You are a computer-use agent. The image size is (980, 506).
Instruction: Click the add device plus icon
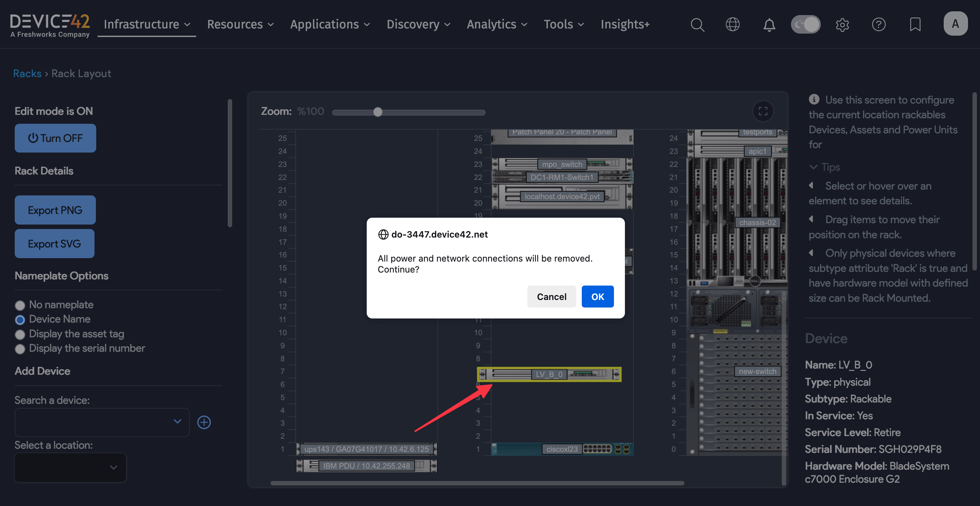coord(204,422)
